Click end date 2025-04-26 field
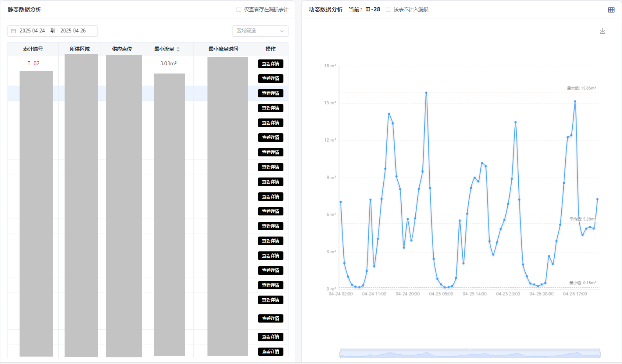 pyautogui.click(x=73, y=31)
